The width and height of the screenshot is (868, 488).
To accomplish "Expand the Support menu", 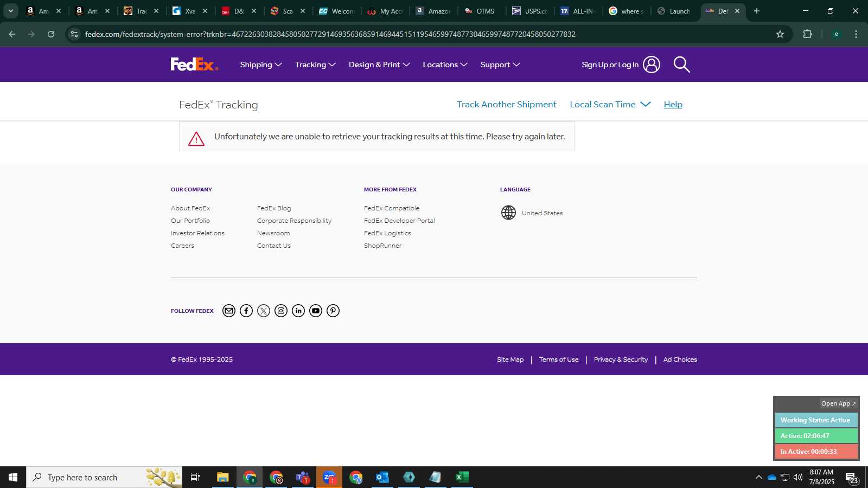I will click(x=500, y=65).
